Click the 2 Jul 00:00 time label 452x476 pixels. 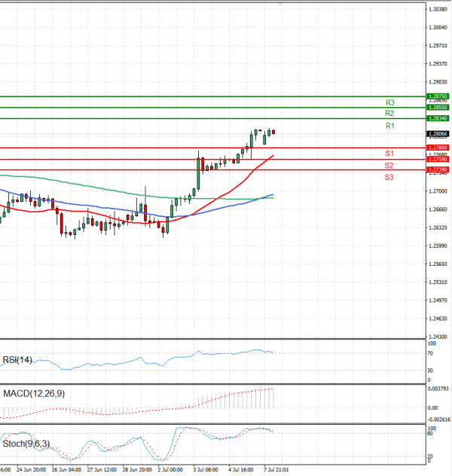(170, 470)
